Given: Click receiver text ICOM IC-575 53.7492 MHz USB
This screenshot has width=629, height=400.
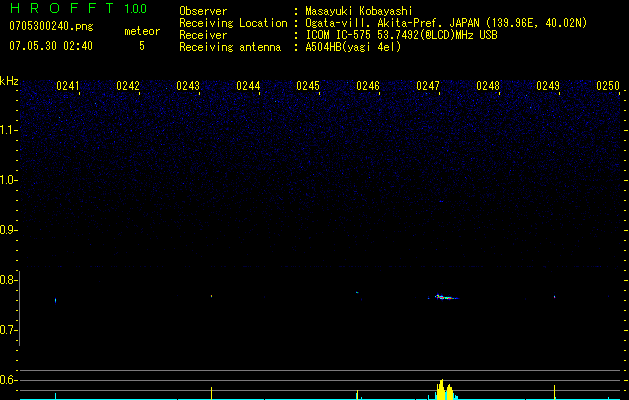Looking at the screenshot, I should (x=401, y=35).
